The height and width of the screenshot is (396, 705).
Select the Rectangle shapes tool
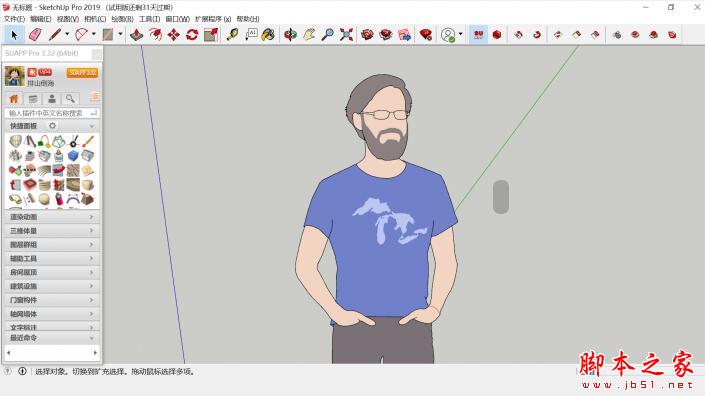click(107, 35)
